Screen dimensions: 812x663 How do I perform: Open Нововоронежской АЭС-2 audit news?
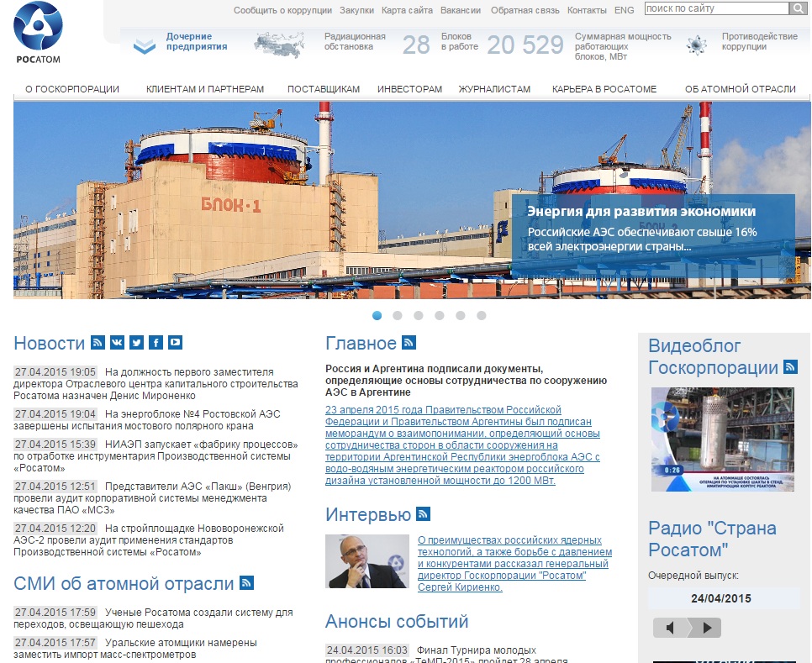(x=149, y=539)
